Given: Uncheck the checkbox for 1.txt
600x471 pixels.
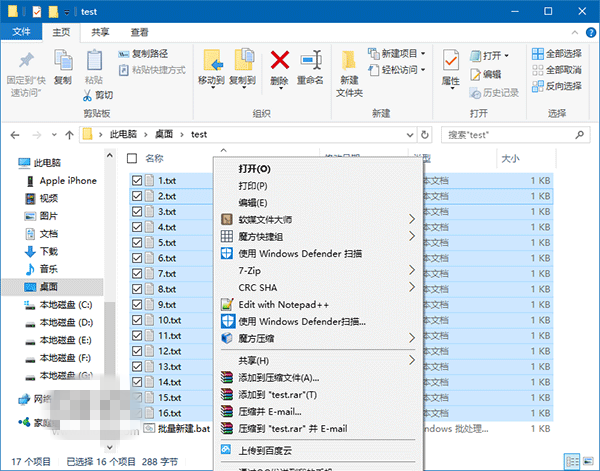Looking at the screenshot, I should (137, 181).
